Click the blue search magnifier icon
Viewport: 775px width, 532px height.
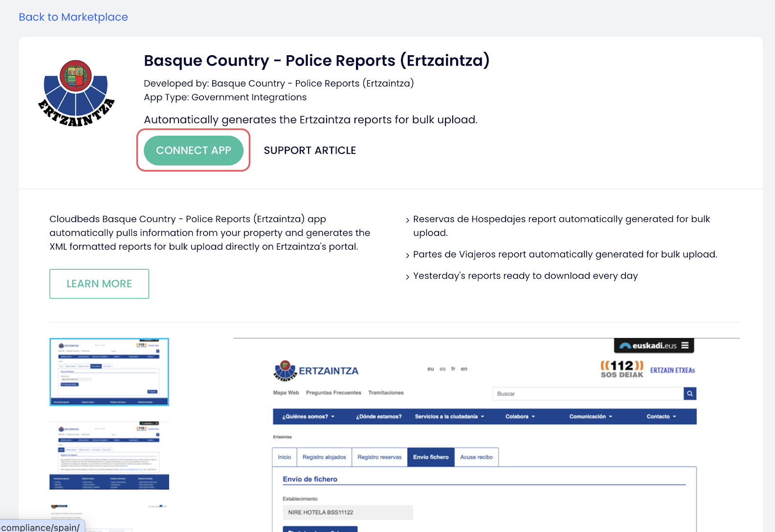(x=689, y=393)
